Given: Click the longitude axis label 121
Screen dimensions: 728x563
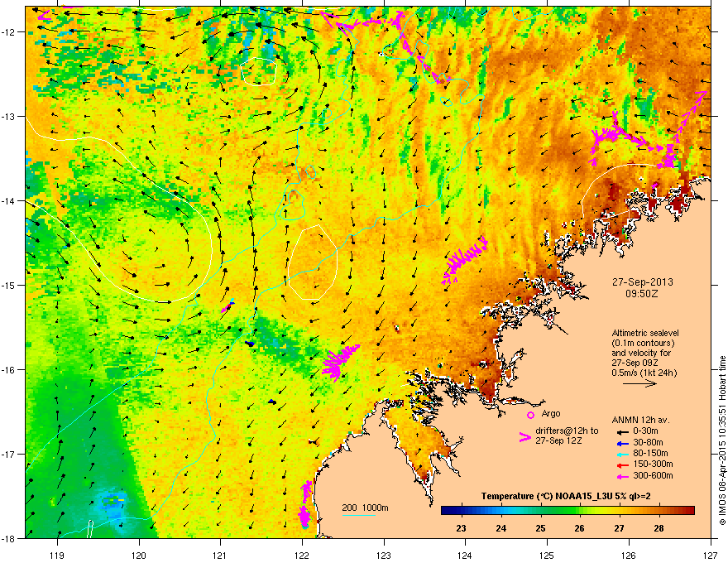Looking at the screenshot, I should pos(220,556).
